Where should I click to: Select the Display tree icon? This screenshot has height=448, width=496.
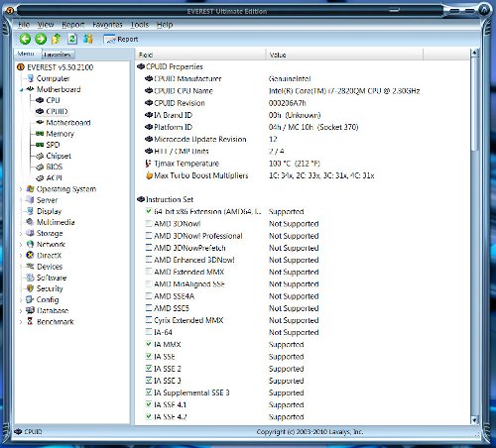pyautogui.click(x=30, y=211)
